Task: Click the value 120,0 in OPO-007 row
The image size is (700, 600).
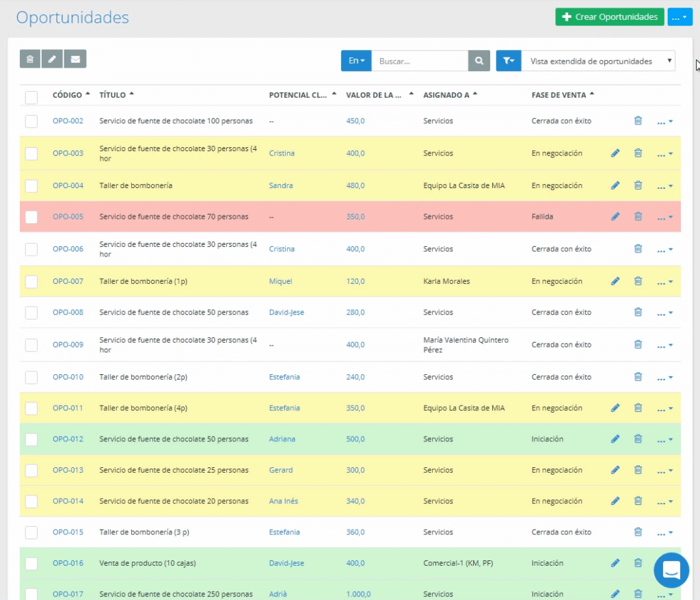Action: [355, 281]
